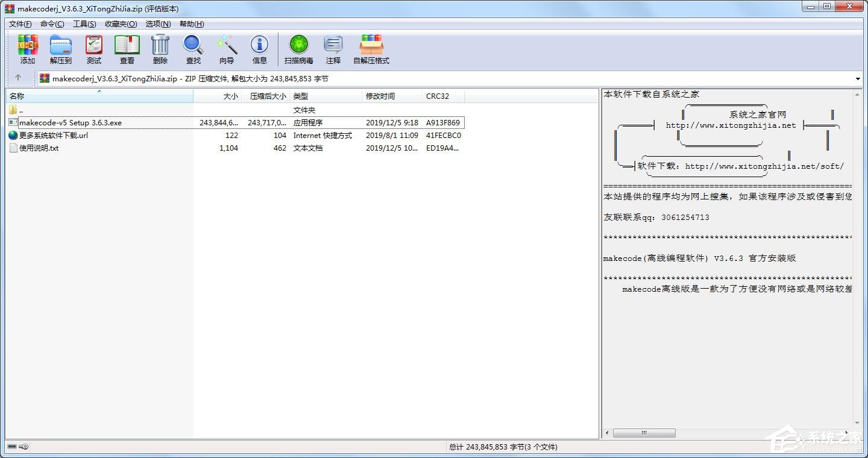Click comment pane horizontal scrollbar thumb
Image resolution: width=868 pixels, height=458 pixels.
(644, 433)
